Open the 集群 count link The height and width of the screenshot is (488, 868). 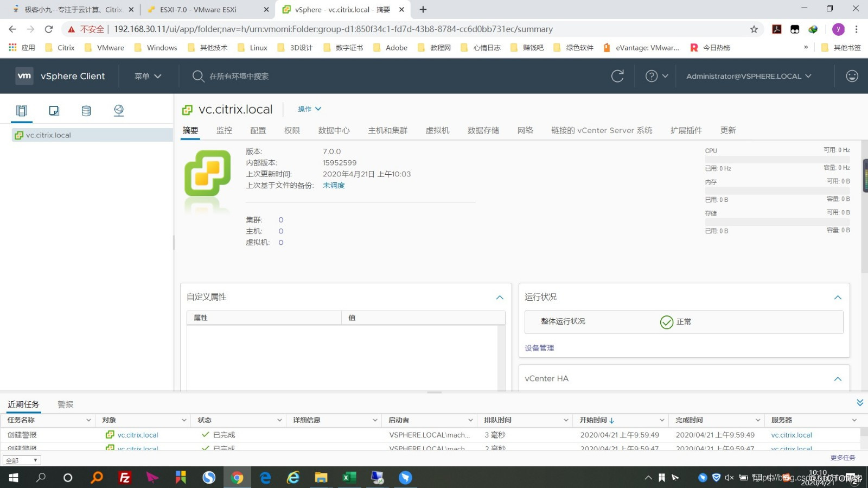click(x=281, y=220)
